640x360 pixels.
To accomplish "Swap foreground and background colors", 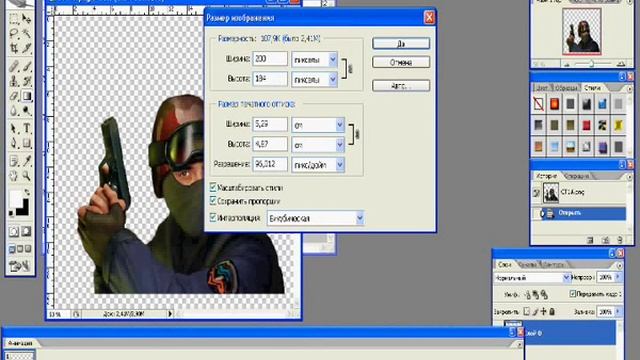I will pyautogui.click(x=27, y=191).
